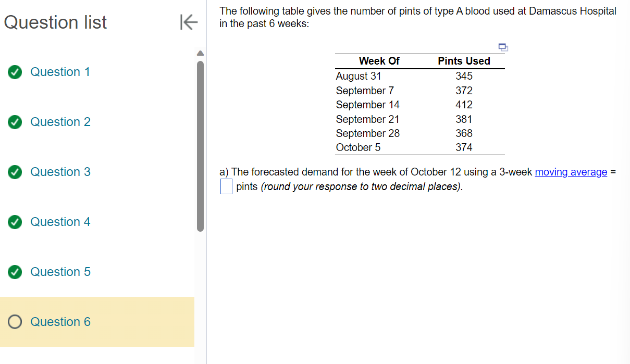Open Question 5

pos(60,272)
